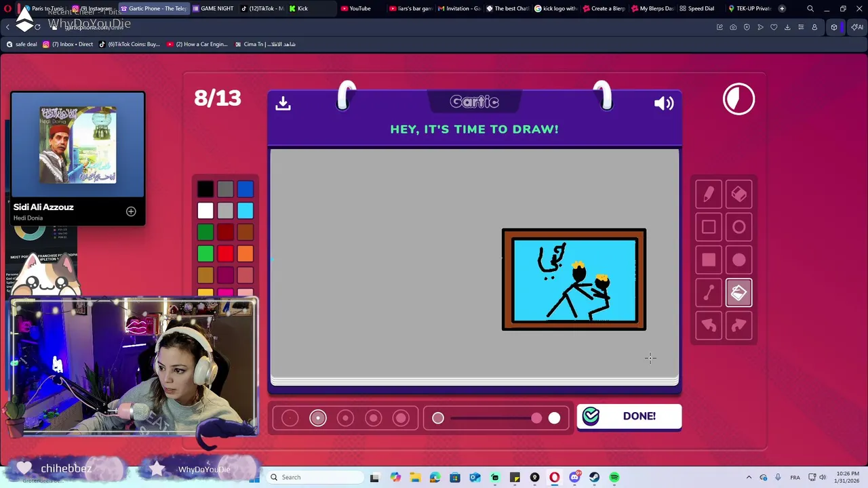This screenshot has height=488, width=868.
Task: Submit the drawing with DONE! button
Action: coord(629,416)
